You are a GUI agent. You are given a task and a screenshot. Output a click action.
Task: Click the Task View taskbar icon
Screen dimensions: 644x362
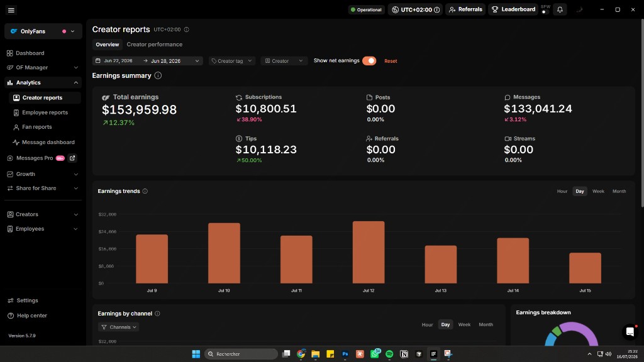286,354
